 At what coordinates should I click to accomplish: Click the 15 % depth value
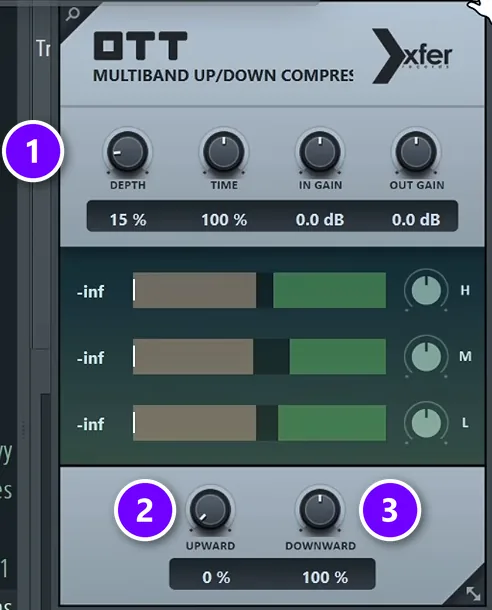[x=128, y=220]
